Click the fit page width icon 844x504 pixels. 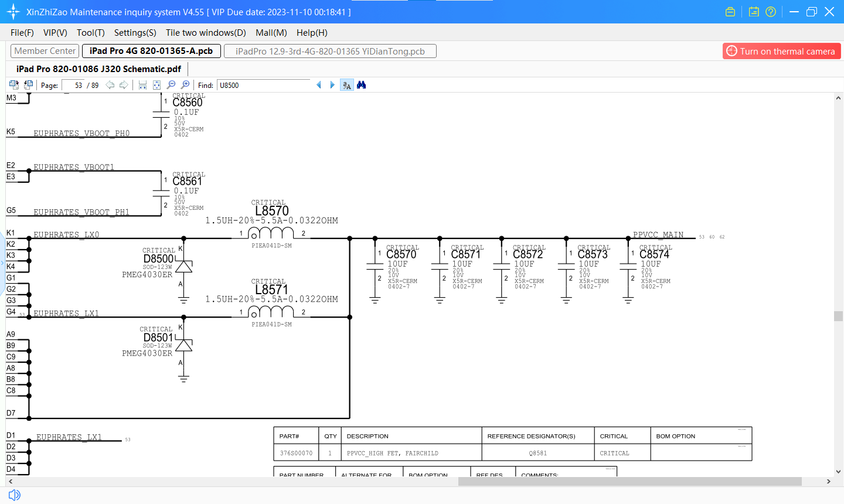click(142, 85)
